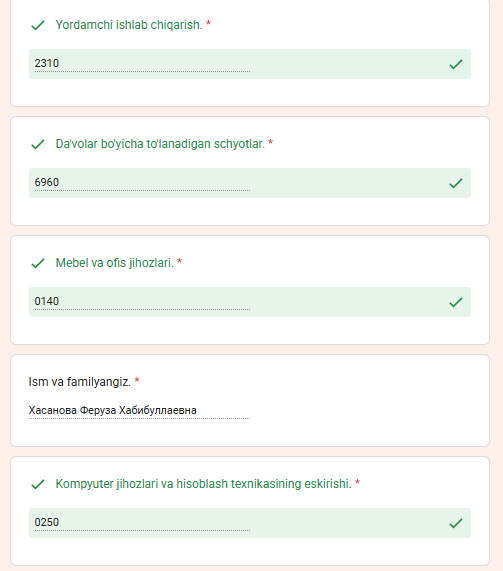The width and height of the screenshot is (503, 571).
Task: Click the green checkmark beside Kompyuter jihozlari question
Action: [x=38, y=484]
